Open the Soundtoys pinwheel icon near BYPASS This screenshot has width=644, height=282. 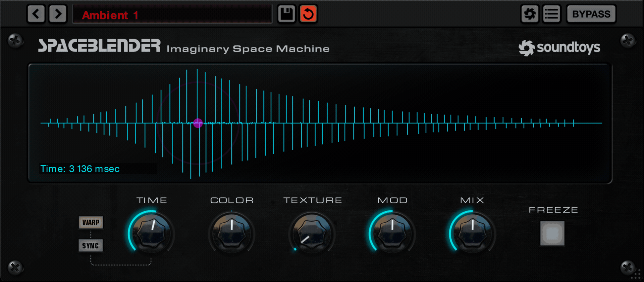click(x=530, y=14)
